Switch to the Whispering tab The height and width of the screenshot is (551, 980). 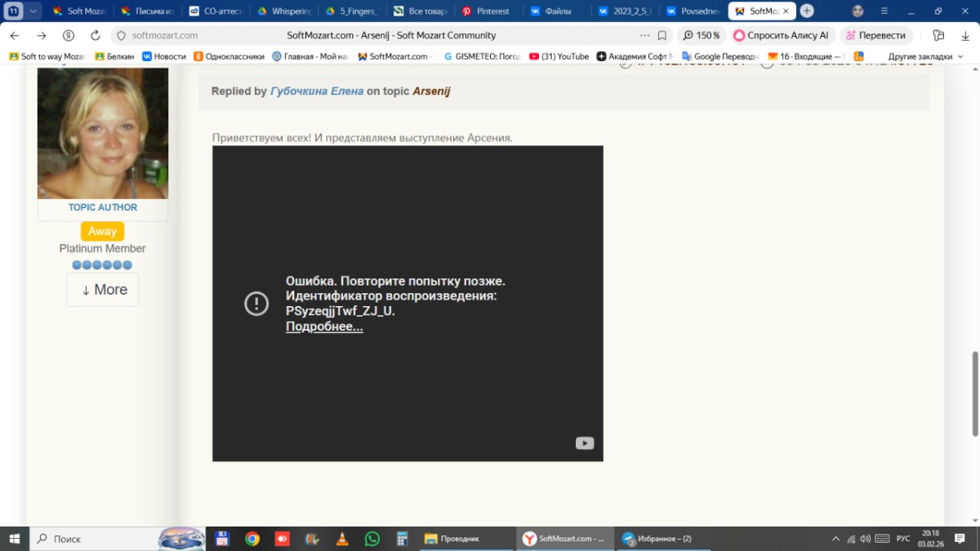[x=285, y=11]
